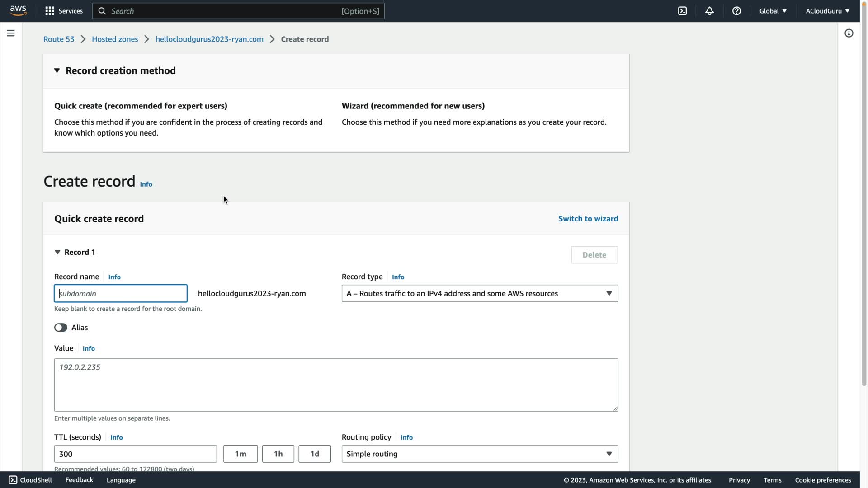Open the ACloudGuru account menu
The height and width of the screenshot is (488, 868).
pyautogui.click(x=827, y=11)
